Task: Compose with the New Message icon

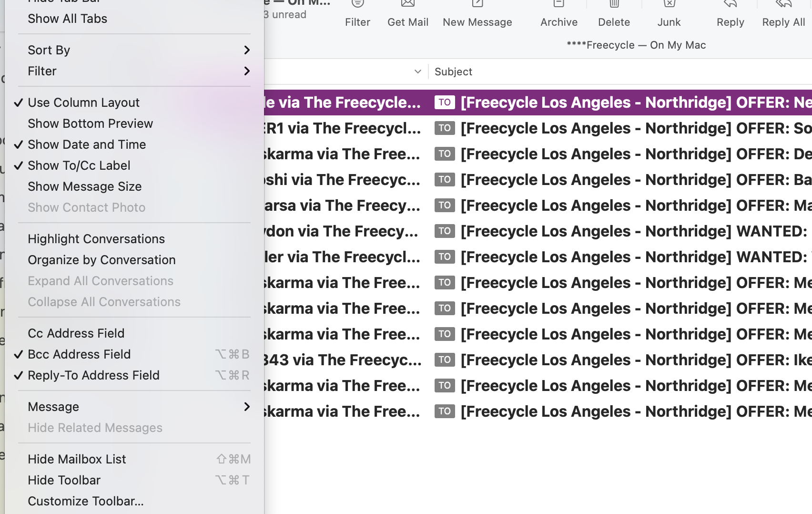Action: [477, 4]
